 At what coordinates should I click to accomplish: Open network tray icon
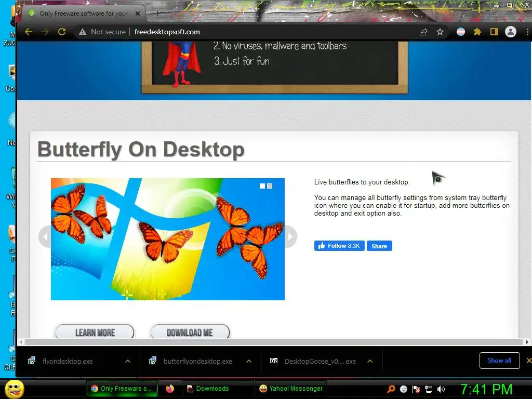[x=429, y=389]
